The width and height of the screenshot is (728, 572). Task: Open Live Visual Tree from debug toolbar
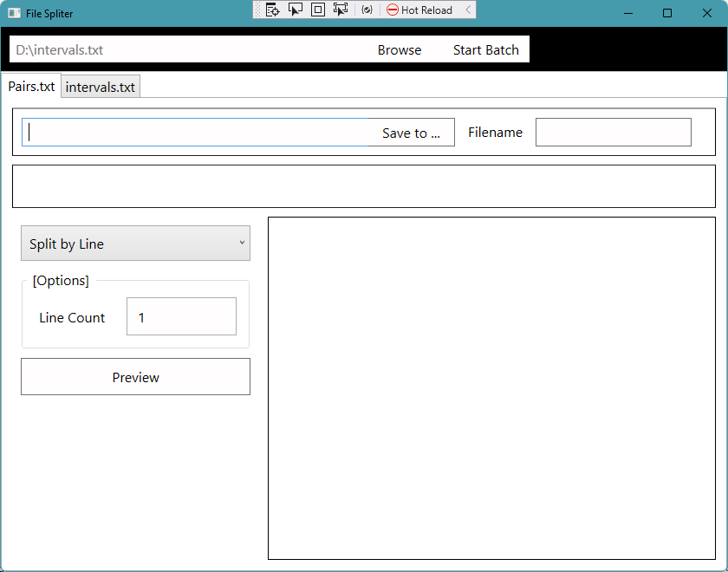coord(272,10)
